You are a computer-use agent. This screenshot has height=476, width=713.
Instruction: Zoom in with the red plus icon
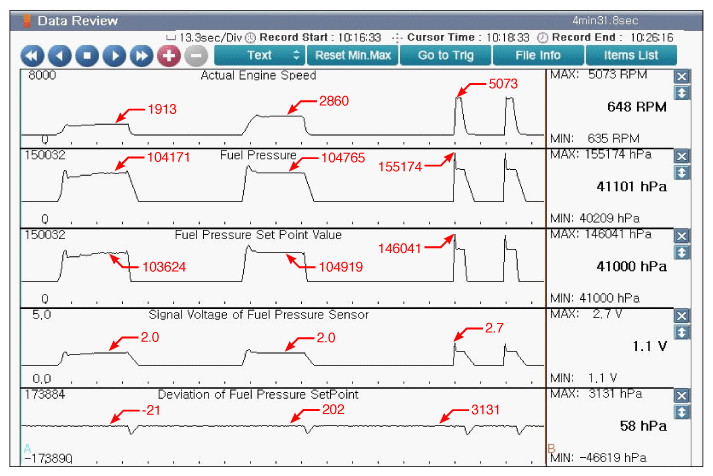pos(168,55)
